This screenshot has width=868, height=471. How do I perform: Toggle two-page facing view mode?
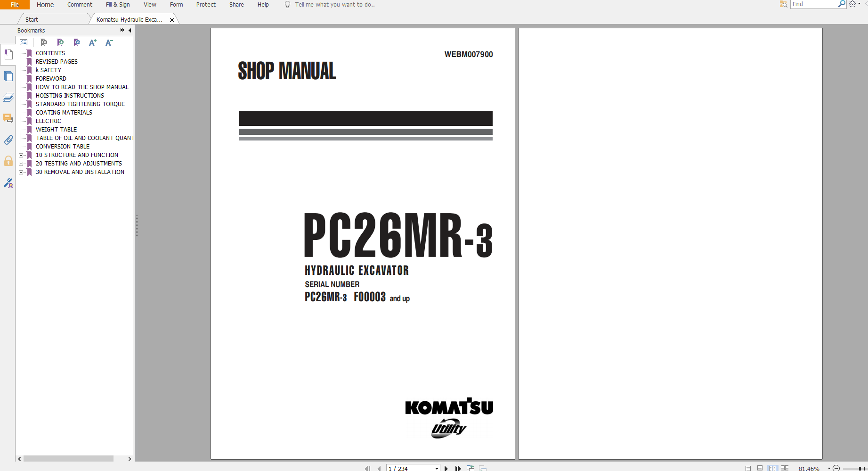point(772,468)
